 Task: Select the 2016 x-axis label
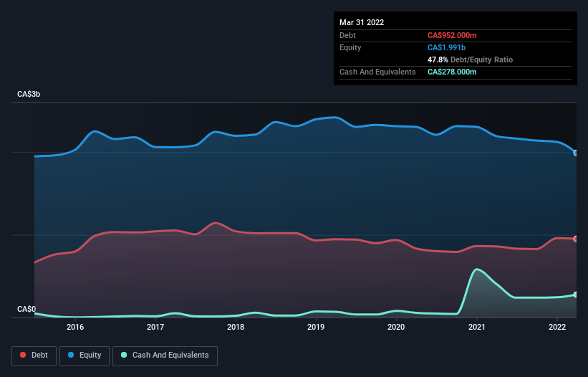coord(75,327)
